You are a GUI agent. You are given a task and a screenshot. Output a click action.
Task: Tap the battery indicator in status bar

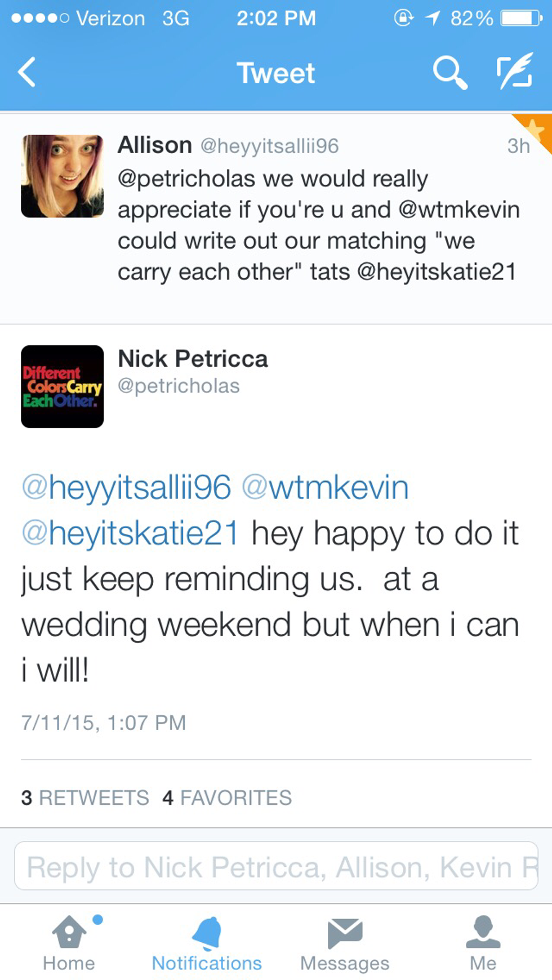(x=521, y=19)
